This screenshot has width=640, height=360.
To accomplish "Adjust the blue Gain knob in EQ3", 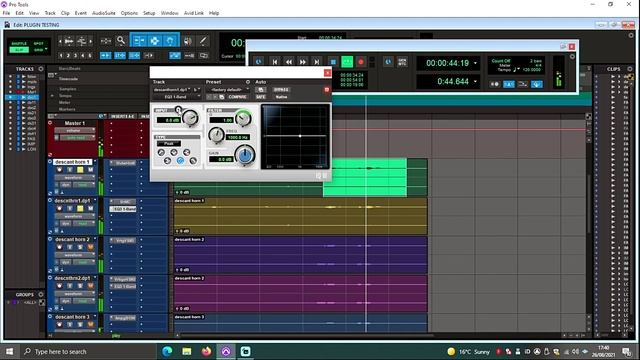I will 245,155.
